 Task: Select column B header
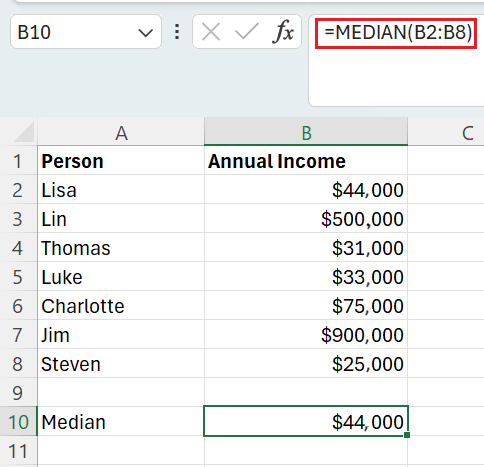click(306, 132)
